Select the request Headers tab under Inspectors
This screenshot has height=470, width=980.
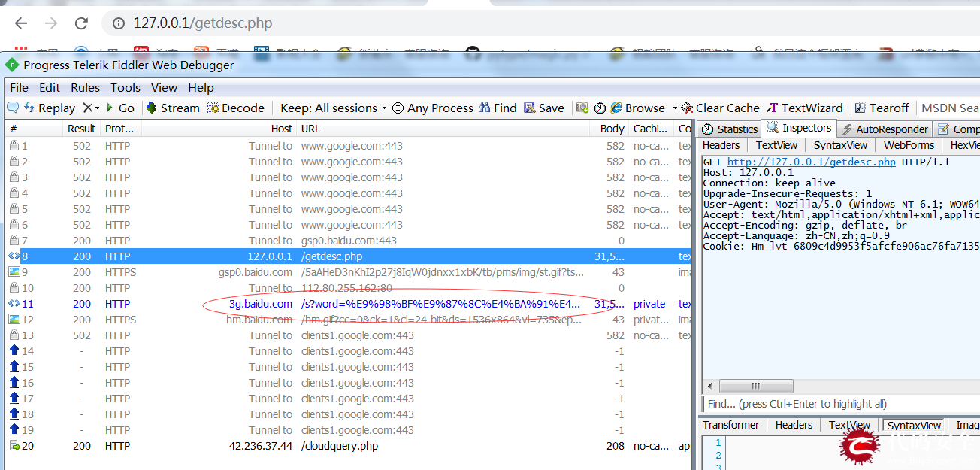(x=721, y=145)
